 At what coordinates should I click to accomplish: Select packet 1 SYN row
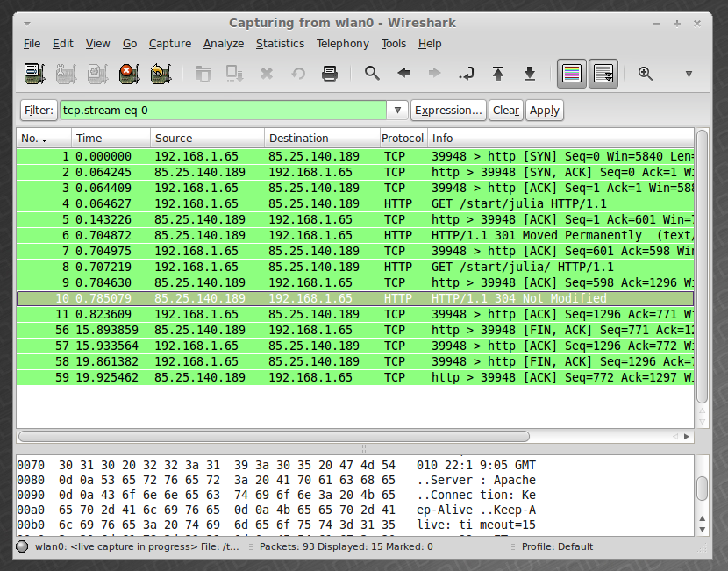(355, 156)
